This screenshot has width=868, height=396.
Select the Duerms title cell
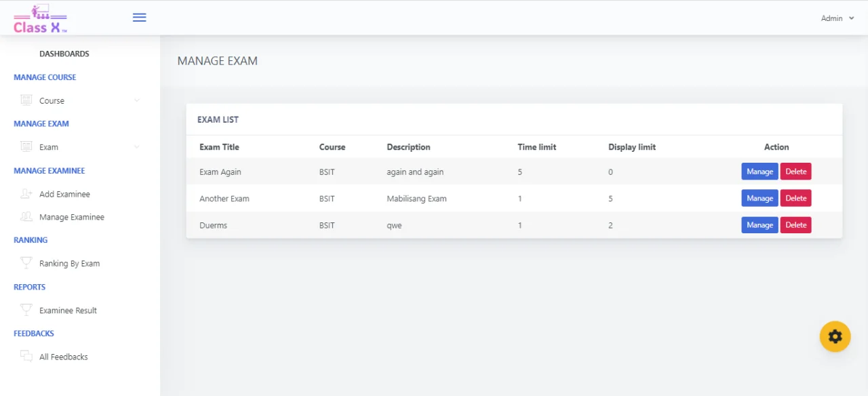tap(213, 225)
